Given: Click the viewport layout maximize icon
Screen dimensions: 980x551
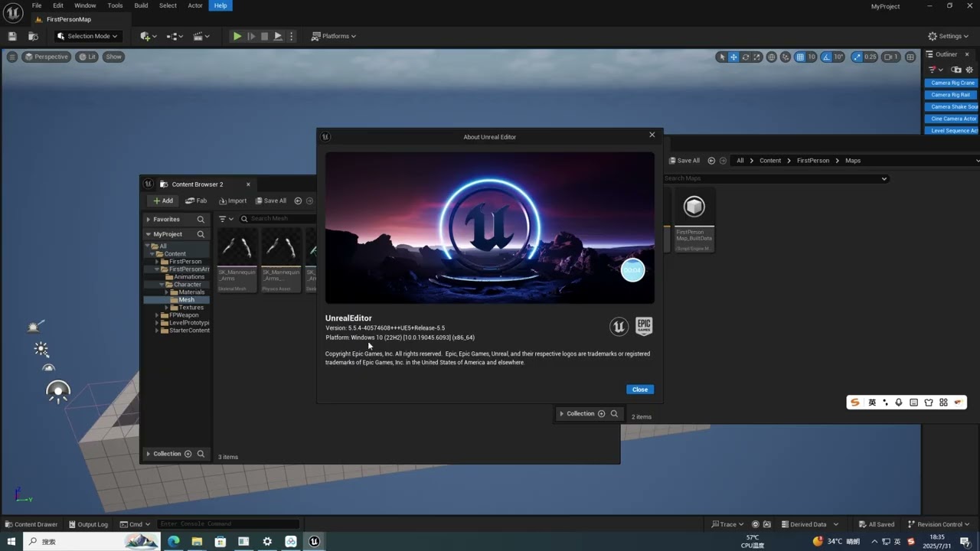Looking at the screenshot, I should [910, 57].
